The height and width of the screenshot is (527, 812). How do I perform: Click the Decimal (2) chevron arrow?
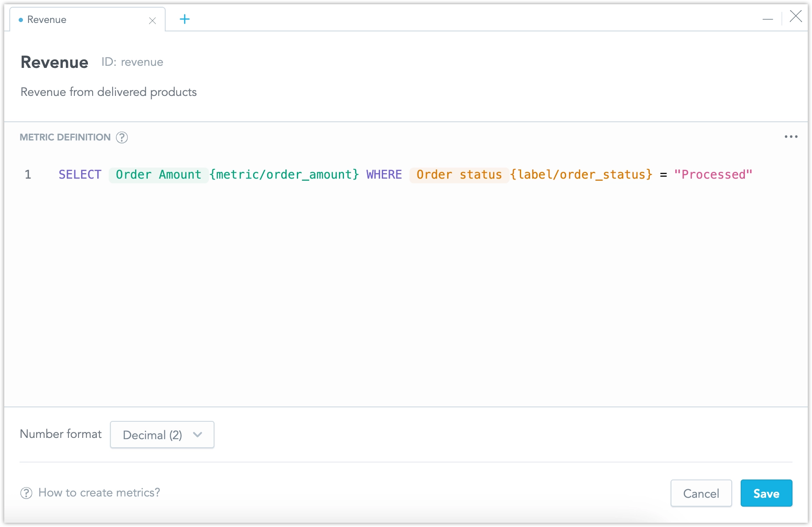(x=197, y=435)
